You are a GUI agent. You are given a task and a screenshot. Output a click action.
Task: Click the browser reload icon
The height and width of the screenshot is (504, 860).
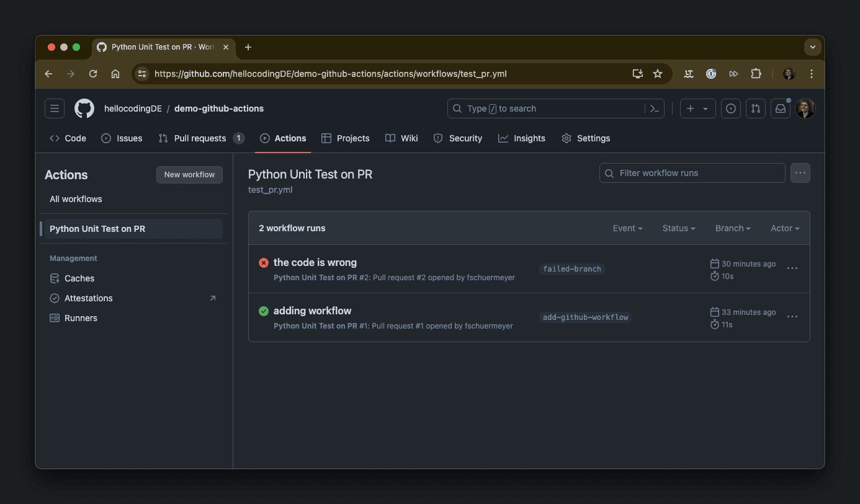tap(93, 74)
